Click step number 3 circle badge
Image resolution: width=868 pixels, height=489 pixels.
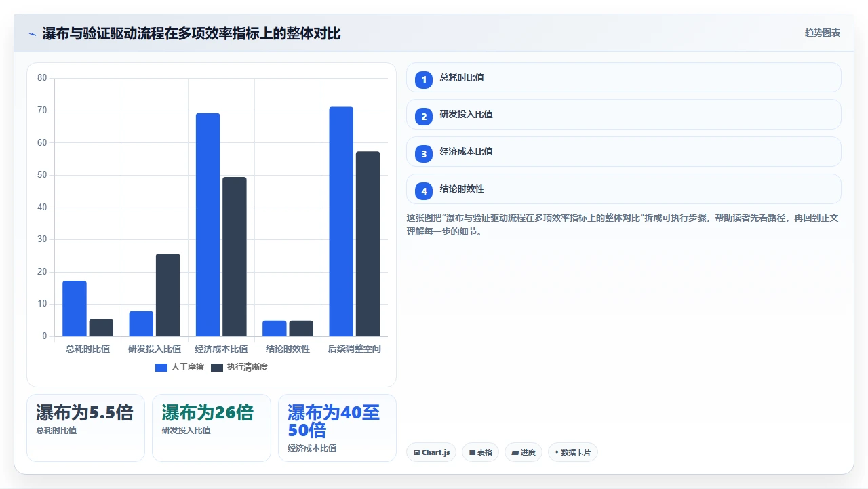pos(424,154)
